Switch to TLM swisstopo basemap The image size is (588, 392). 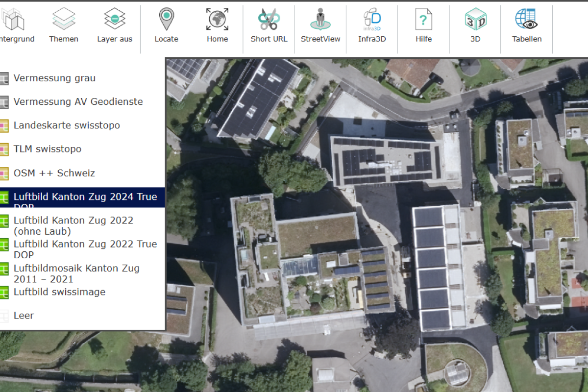(48, 149)
